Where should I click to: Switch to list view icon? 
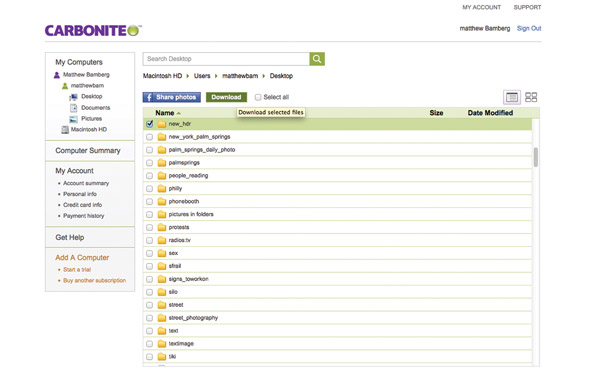[x=512, y=97]
